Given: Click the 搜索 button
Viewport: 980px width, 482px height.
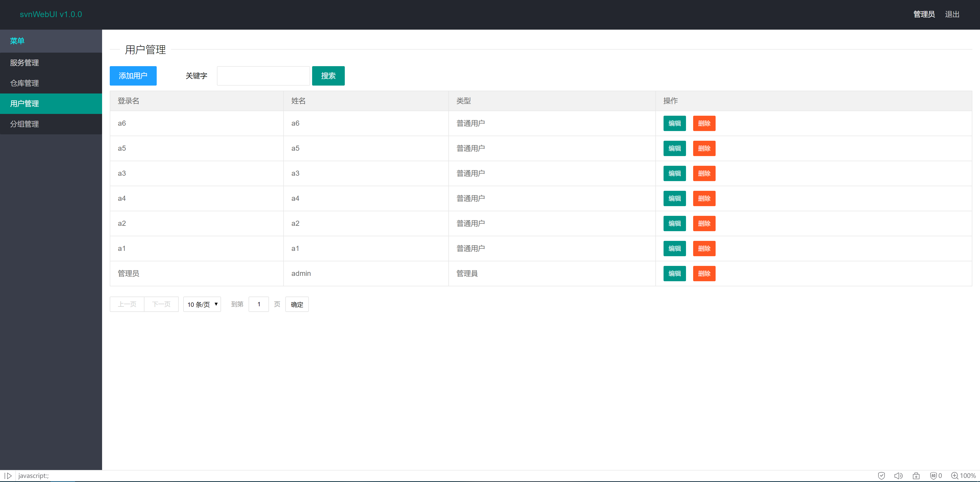Looking at the screenshot, I should 328,75.
